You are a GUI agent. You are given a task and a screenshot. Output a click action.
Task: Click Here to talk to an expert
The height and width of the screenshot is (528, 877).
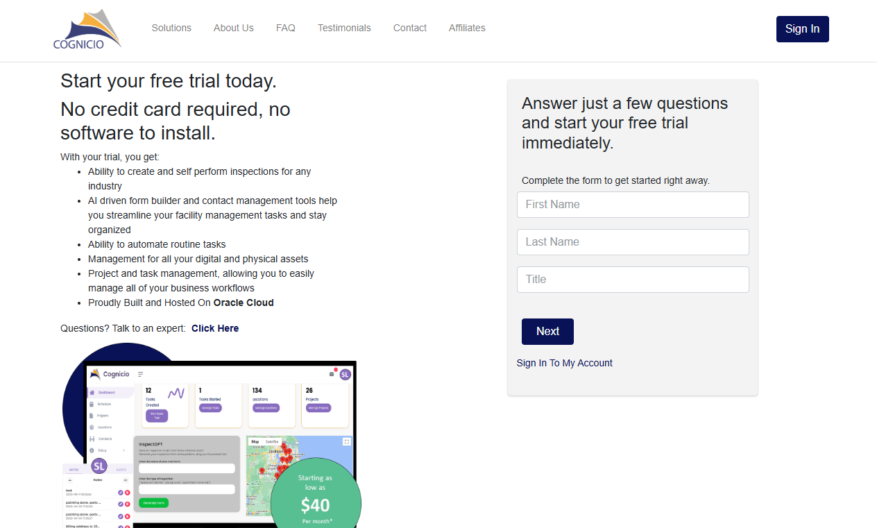[x=215, y=328]
